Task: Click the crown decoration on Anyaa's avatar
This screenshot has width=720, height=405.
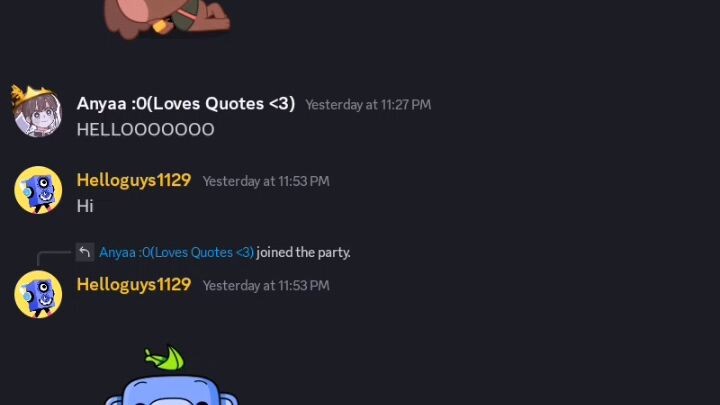Action: (x=29, y=96)
